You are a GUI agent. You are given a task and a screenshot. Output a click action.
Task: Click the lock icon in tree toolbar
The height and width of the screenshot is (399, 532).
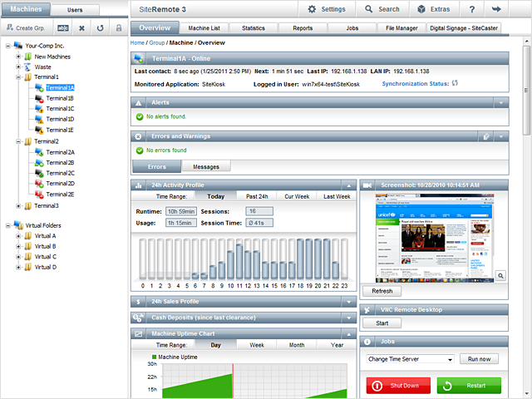pos(117,27)
